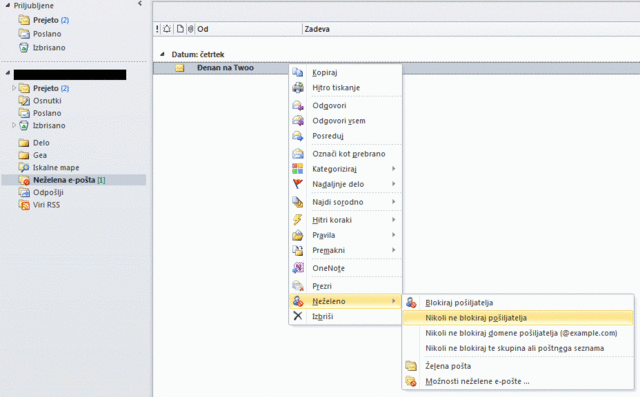
Task: Click the Datum: četrtek group header text
Action: coord(198,54)
